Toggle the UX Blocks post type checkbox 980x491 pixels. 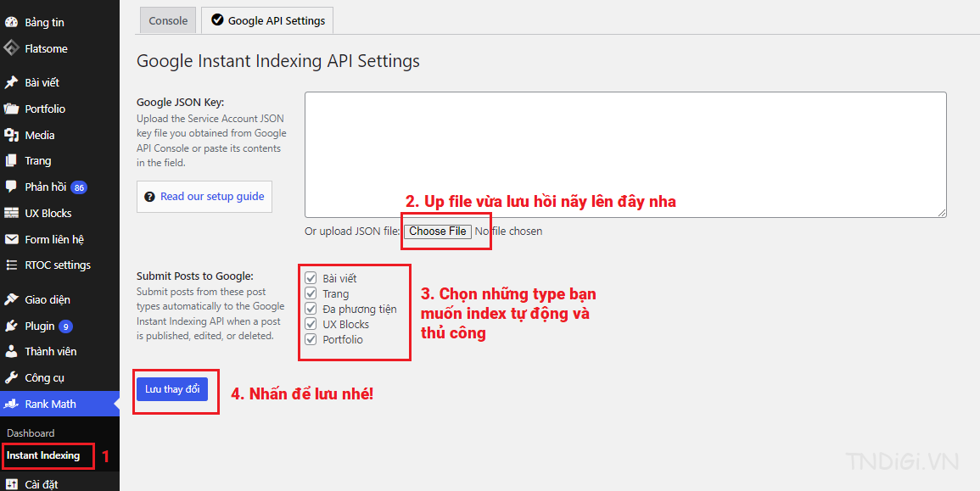pyautogui.click(x=311, y=324)
